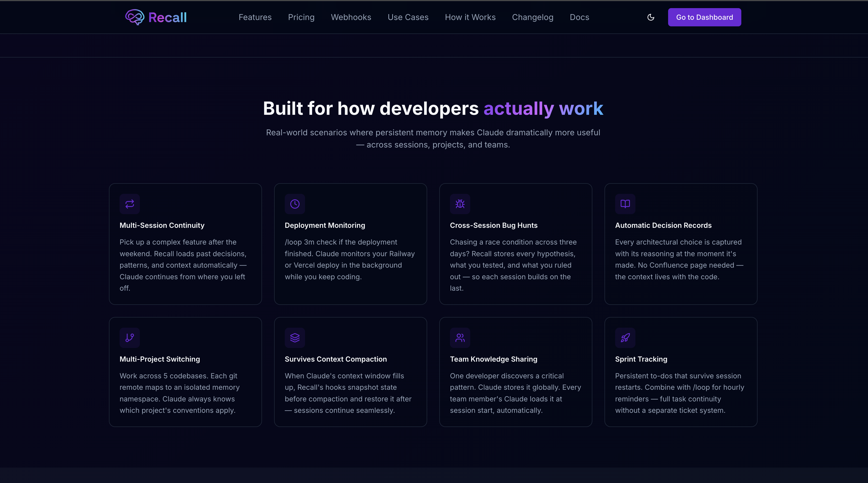Visit the How it Works section

click(x=470, y=17)
